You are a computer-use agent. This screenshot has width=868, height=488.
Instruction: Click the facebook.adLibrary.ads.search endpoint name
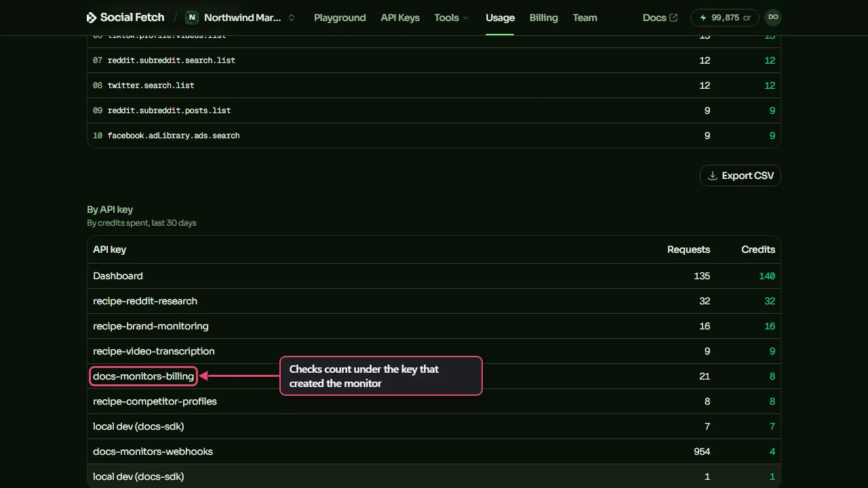[x=174, y=136]
